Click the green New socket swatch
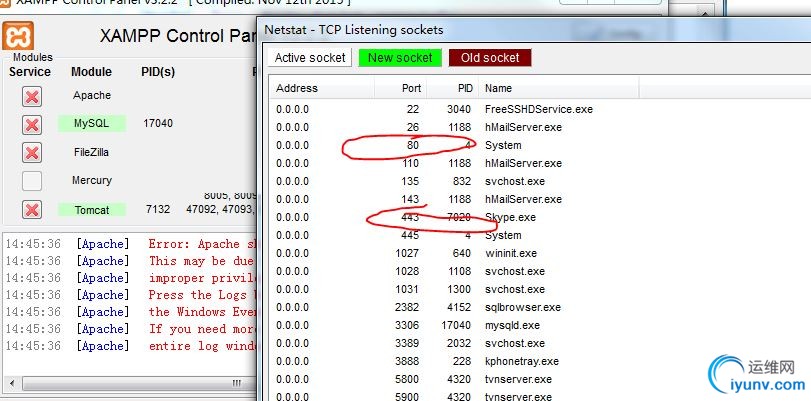This screenshot has width=811, height=401. [400, 57]
